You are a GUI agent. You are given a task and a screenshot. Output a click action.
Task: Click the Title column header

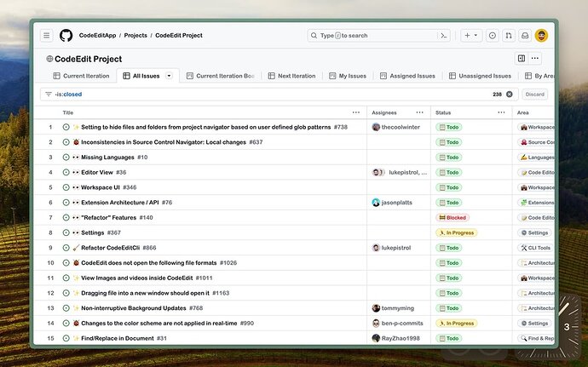coord(68,112)
